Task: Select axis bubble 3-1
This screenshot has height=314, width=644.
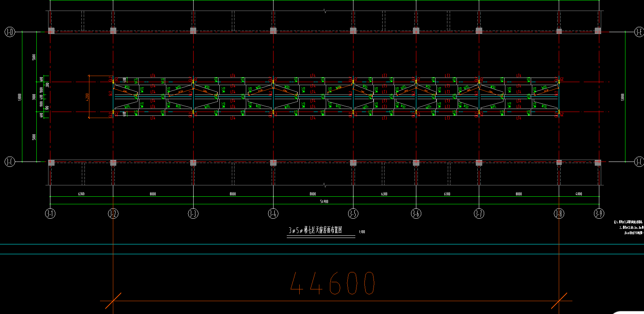Action: tap(50, 214)
